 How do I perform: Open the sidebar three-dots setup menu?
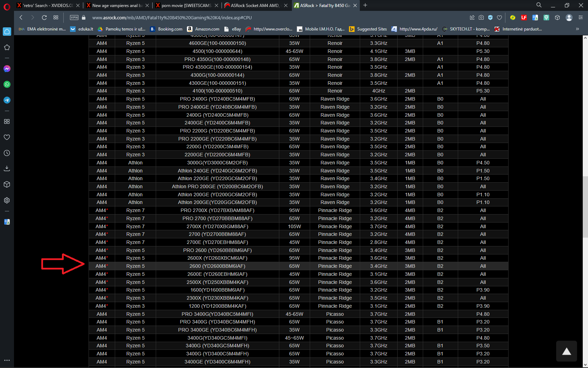(x=7, y=360)
